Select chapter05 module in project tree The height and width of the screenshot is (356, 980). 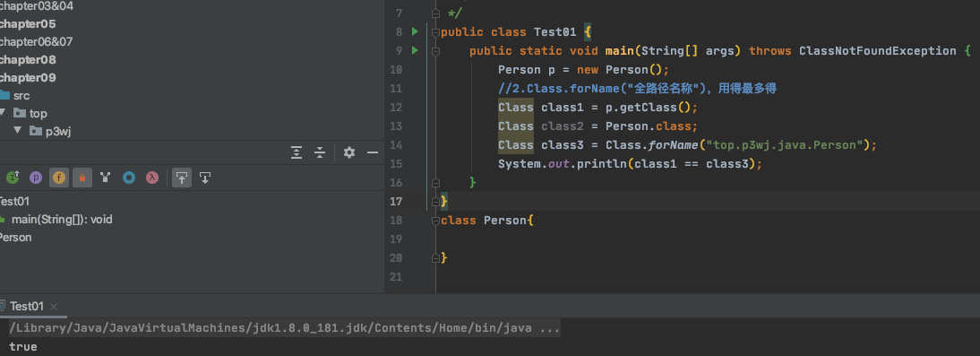click(x=28, y=24)
